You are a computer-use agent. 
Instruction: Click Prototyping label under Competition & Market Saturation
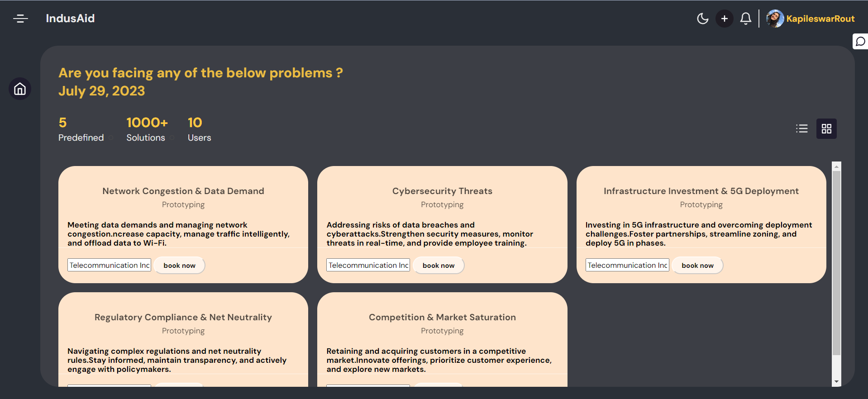coord(442,331)
